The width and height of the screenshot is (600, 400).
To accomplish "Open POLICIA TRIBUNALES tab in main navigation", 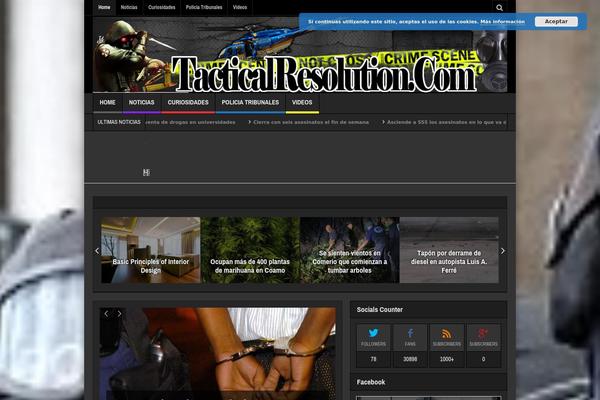I will point(250,103).
